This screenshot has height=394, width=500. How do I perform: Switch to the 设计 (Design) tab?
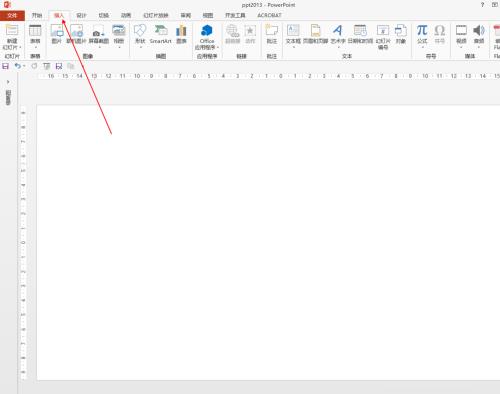pyautogui.click(x=81, y=15)
